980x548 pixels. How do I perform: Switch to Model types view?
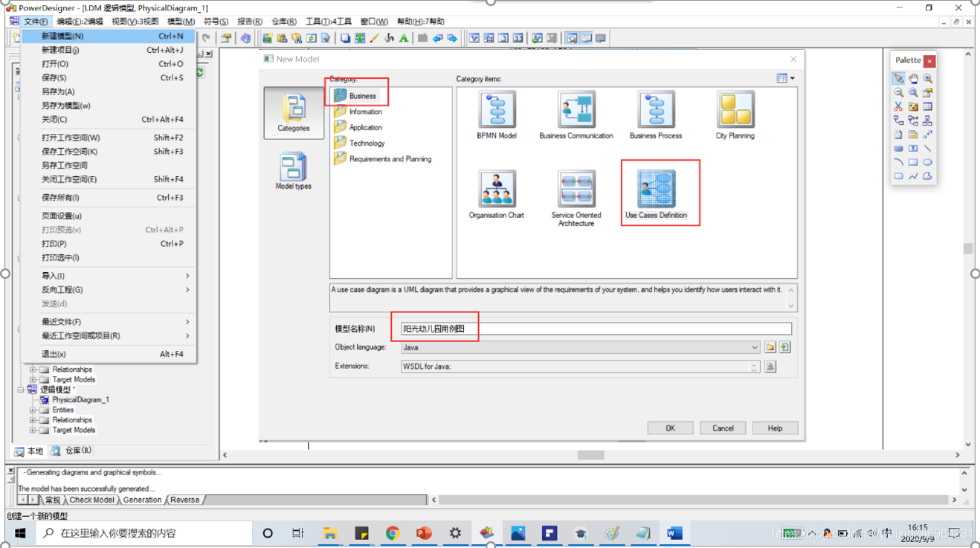pos(294,171)
